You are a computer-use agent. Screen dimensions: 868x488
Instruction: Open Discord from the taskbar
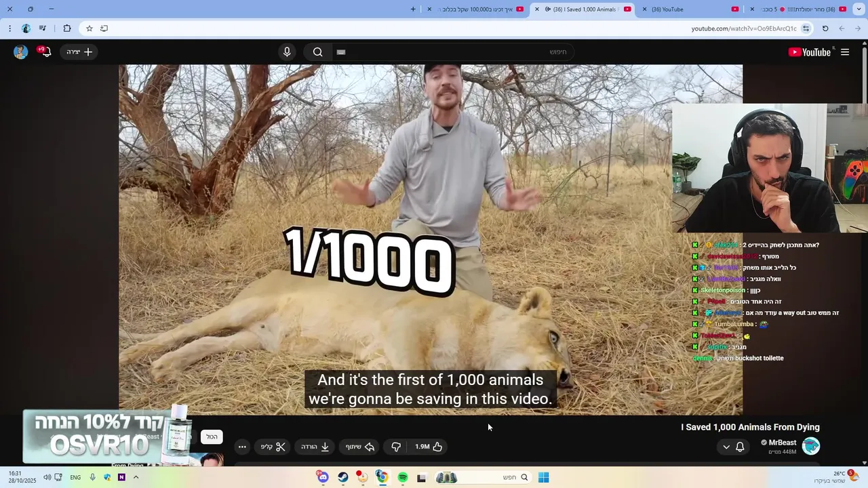click(323, 477)
